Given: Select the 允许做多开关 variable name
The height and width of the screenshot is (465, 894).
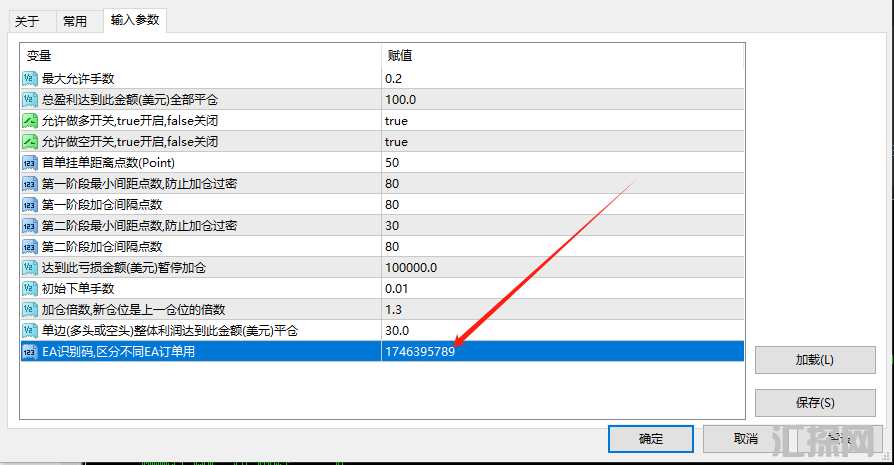Looking at the screenshot, I should (x=130, y=121).
